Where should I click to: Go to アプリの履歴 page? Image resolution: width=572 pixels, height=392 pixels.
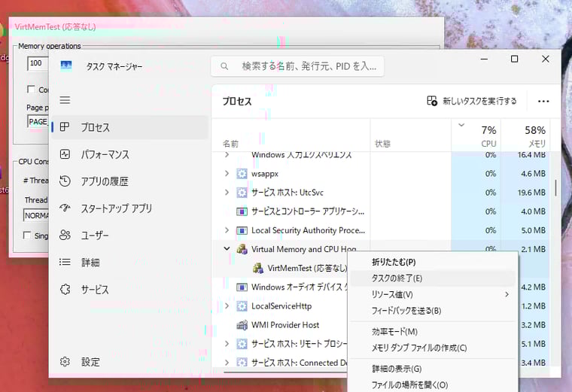[x=130, y=181]
